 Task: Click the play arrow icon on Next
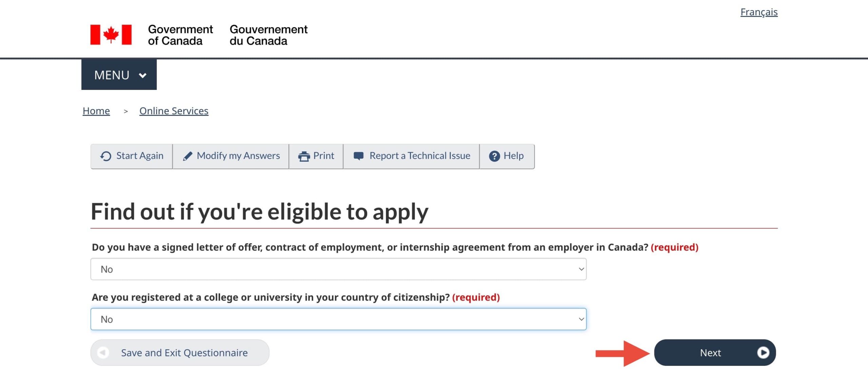(x=763, y=353)
